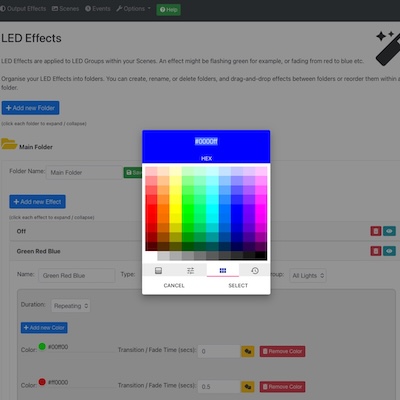Viewport: 400px width, 400px height.
Task: Open the Output Effects menu
Action: point(23,9)
